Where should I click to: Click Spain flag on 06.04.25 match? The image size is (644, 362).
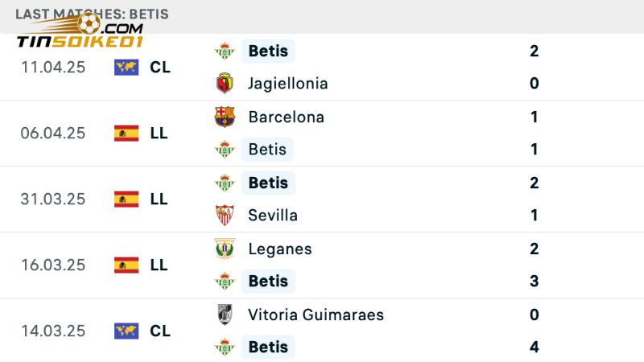coord(126,134)
